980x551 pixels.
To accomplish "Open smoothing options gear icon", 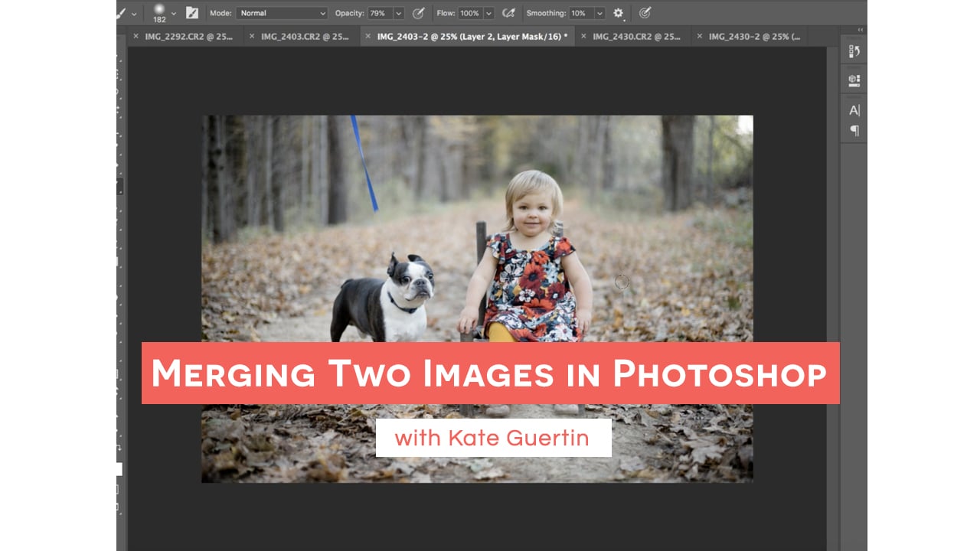I will (x=619, y=13).
